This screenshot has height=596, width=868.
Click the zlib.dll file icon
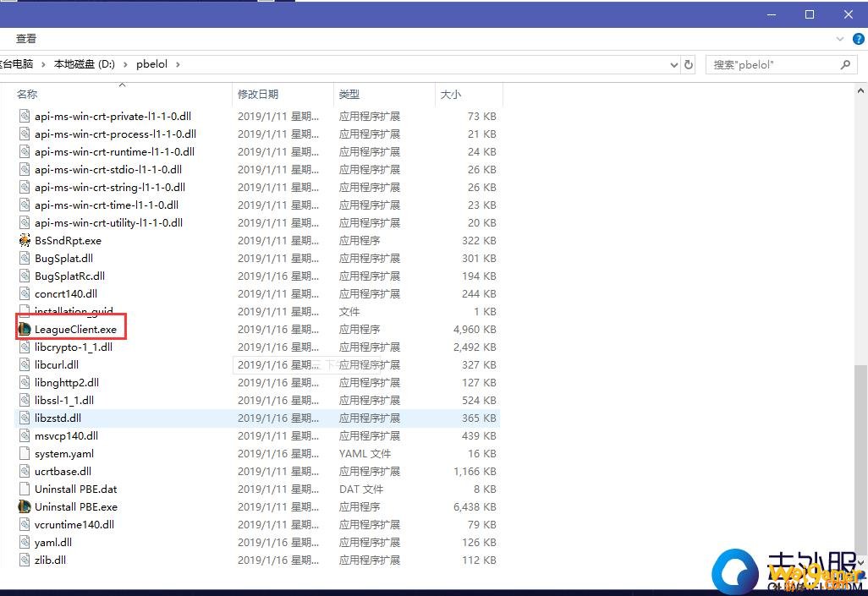point(25,560)
